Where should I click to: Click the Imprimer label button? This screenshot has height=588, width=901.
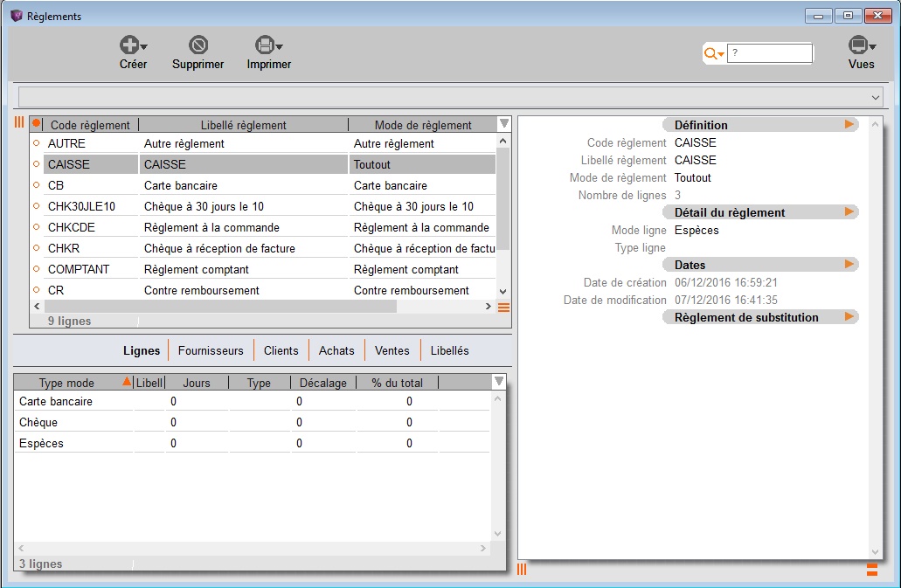269,65
